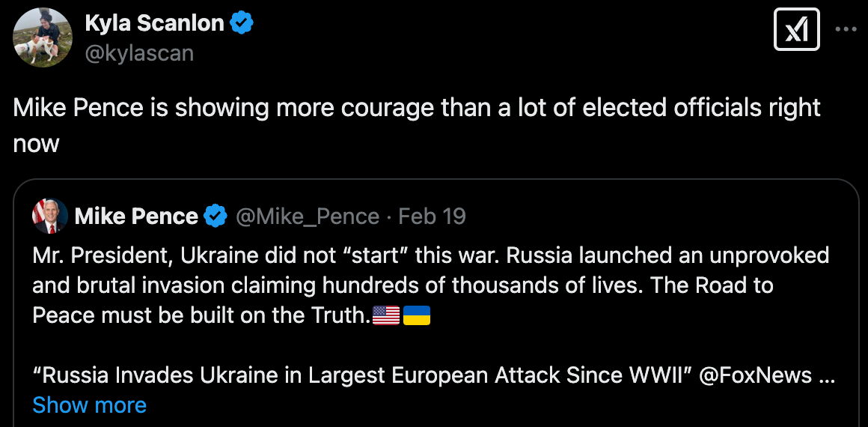Screen dimensions: 868x427
Task: Visit the @kylascan handle
Action: click(x=139, y=53)
